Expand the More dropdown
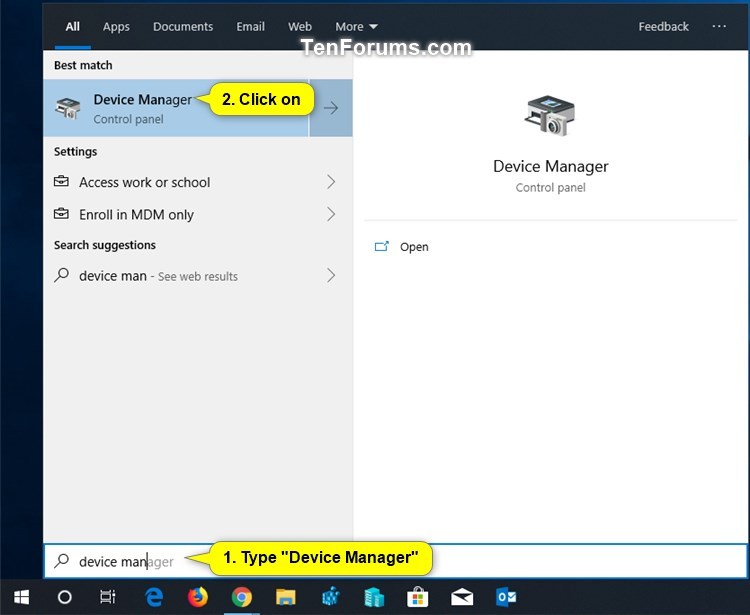Viewport: 750px width, 615px height. (356, 26)
